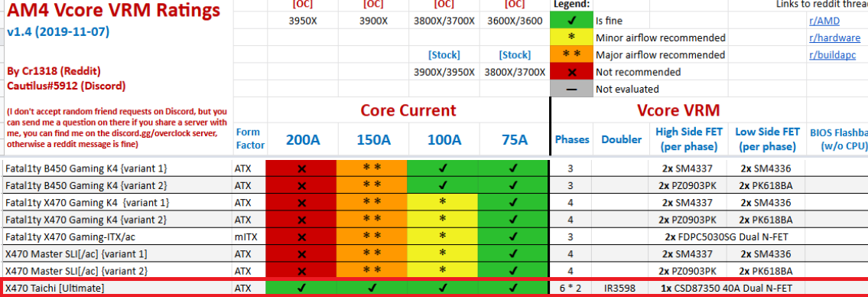Click red X for B450 Gaming K4 variant 1

coord(301,168)
